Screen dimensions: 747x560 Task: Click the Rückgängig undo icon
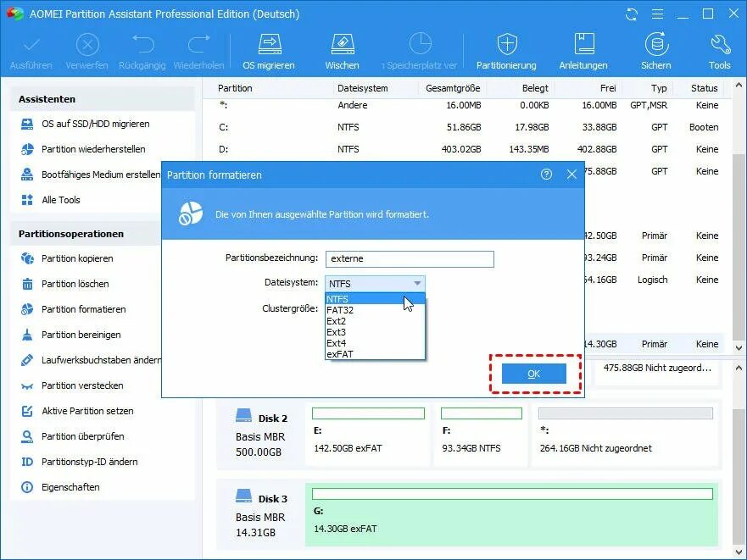[142, 45]
